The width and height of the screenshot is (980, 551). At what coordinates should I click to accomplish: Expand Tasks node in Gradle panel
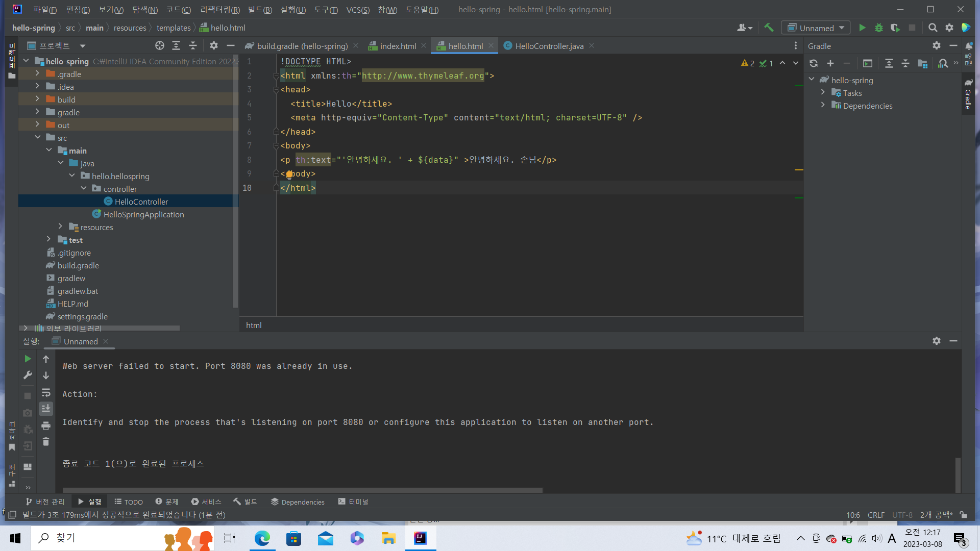pyautogui.click(x=823, y=93)
